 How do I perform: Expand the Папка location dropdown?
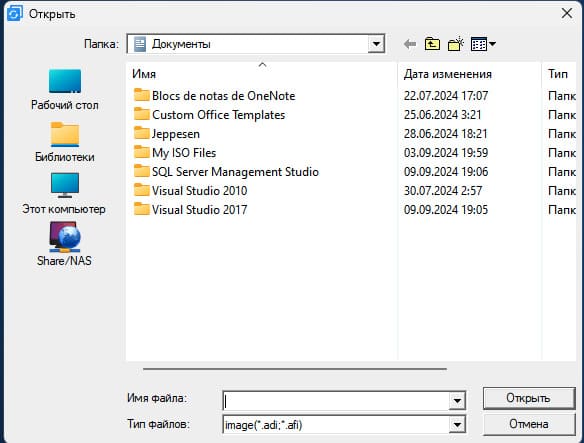click(376, 44)
